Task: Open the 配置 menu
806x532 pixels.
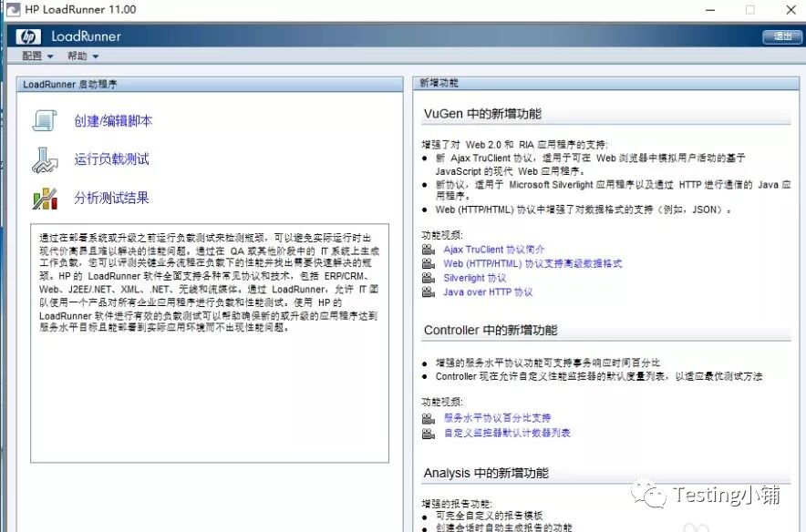Action: point(37,56)
